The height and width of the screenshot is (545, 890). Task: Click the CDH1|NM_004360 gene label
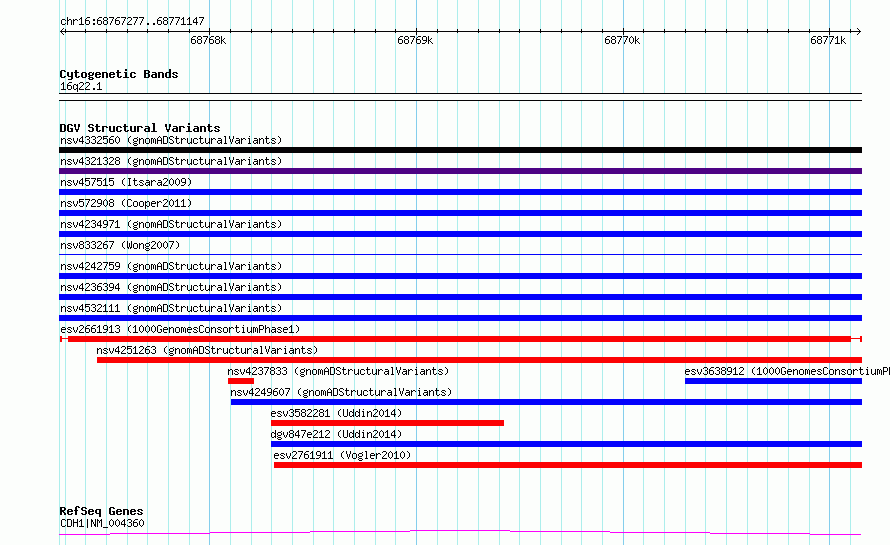pos(102,523)
